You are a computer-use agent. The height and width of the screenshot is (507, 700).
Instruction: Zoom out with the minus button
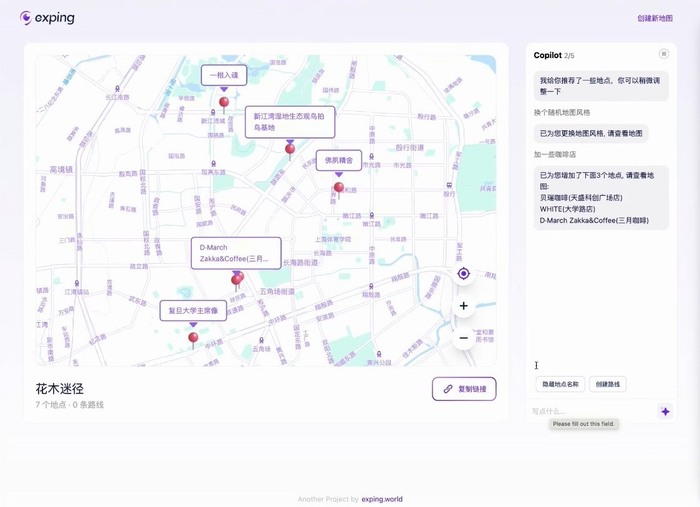463,338
